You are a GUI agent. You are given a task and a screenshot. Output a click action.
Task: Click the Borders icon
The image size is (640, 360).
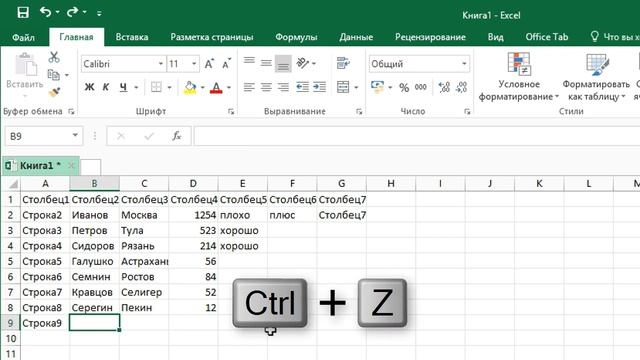pyautogui.click(x=156, y=87)
